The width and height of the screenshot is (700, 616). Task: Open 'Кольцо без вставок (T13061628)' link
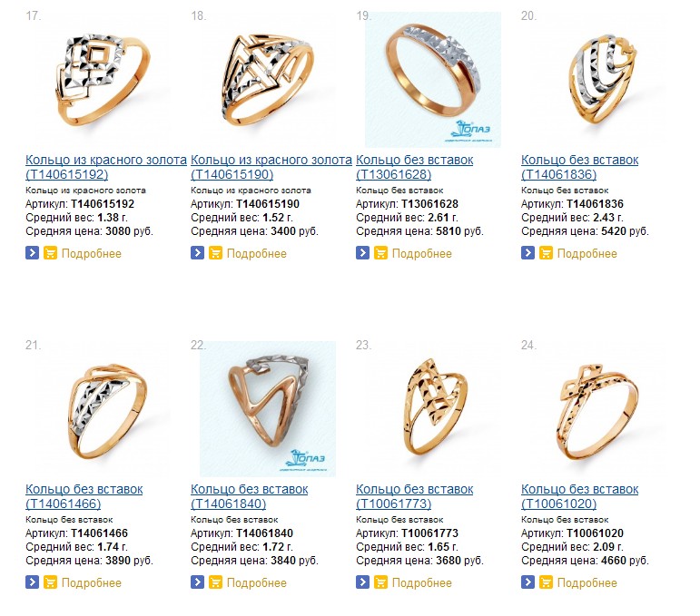click(415, 167)
